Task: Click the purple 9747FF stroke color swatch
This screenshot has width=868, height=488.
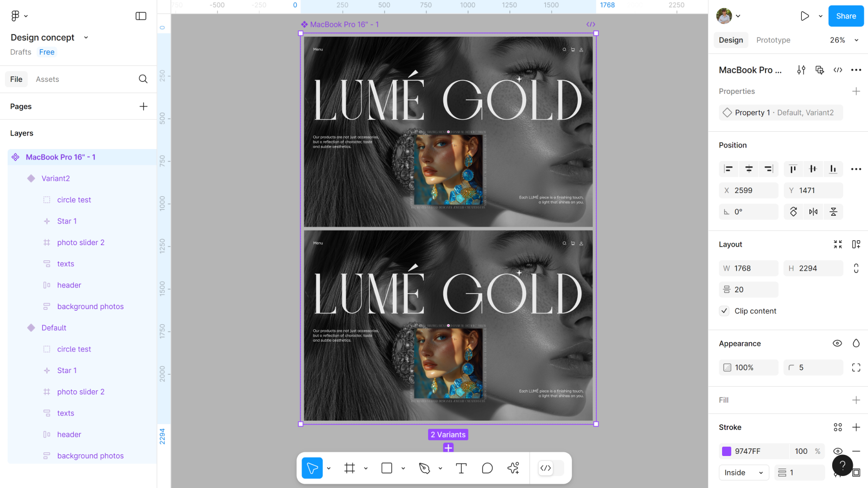Action: coord(726,451)
